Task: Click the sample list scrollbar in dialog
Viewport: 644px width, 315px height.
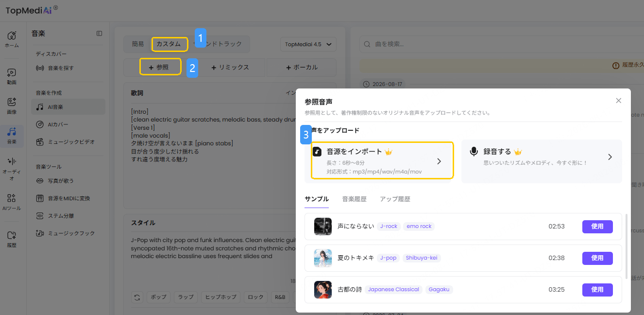Action: coord(627,245)
